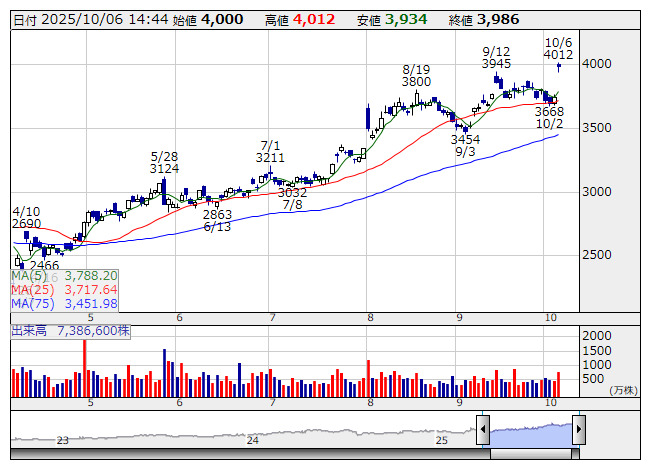Image resolution: width=653 pixels, height=470 pixels.
Task: Click the left range handle arrow
Action: [x=483, y=431]
